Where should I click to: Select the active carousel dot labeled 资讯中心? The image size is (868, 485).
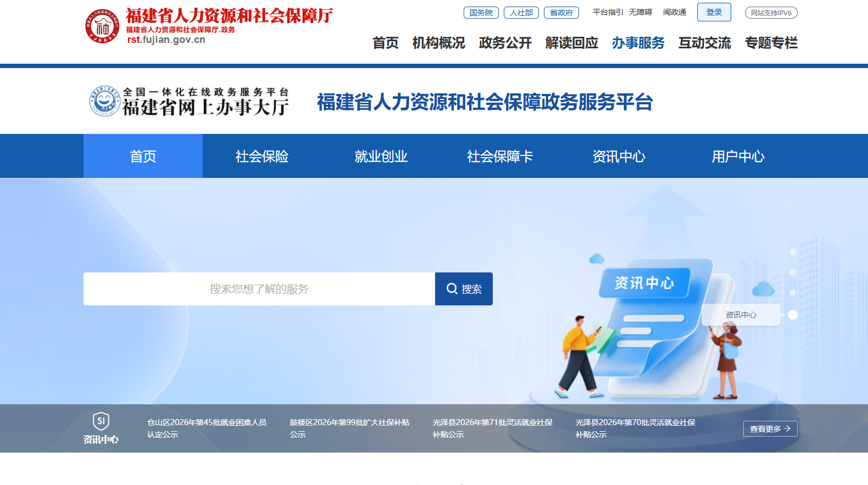[792, 315]
